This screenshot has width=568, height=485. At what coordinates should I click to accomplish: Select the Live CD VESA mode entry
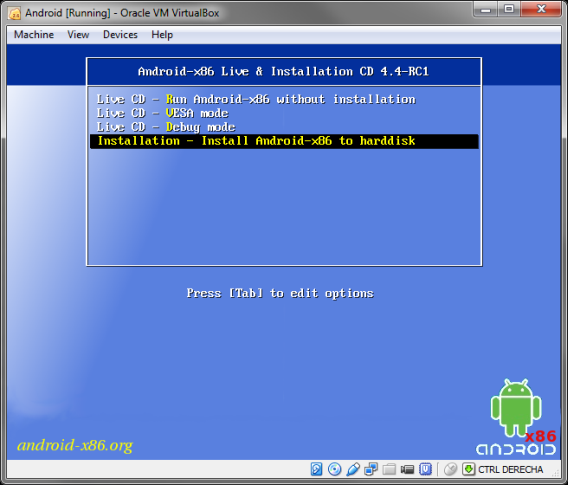162,113
